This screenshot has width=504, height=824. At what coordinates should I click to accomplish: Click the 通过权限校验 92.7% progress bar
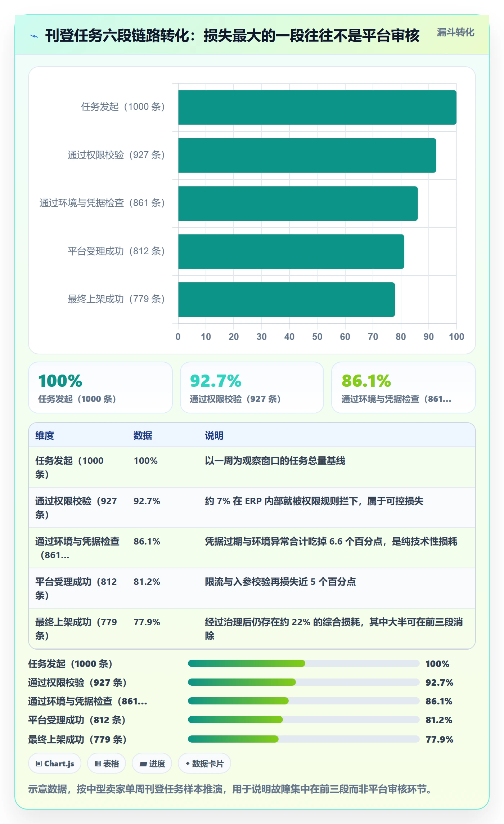coord(303,682)
